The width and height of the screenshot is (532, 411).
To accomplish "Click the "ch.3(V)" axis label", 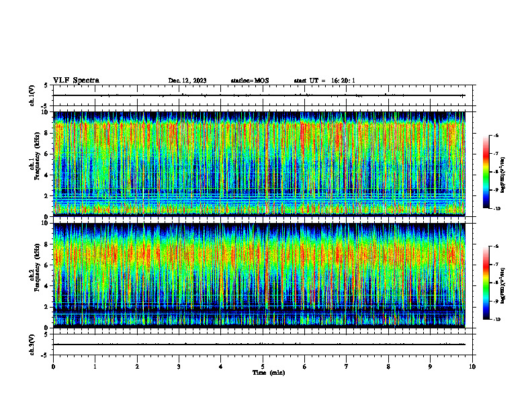I will pos(32,345).
